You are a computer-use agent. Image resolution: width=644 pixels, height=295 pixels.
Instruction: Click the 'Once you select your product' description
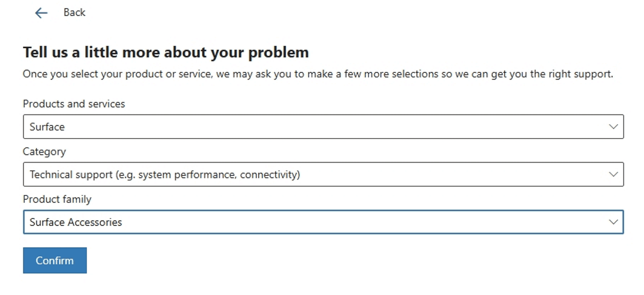[x=318, y=74]
